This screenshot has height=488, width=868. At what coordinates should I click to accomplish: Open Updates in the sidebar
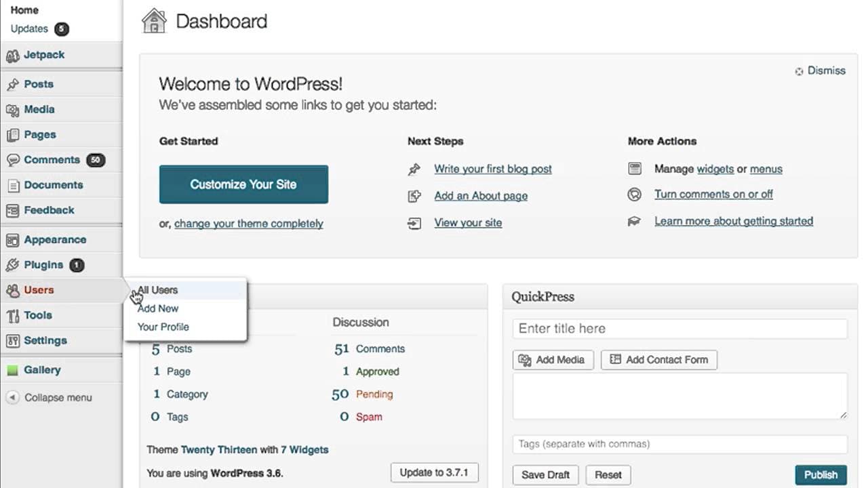[29, 28]
